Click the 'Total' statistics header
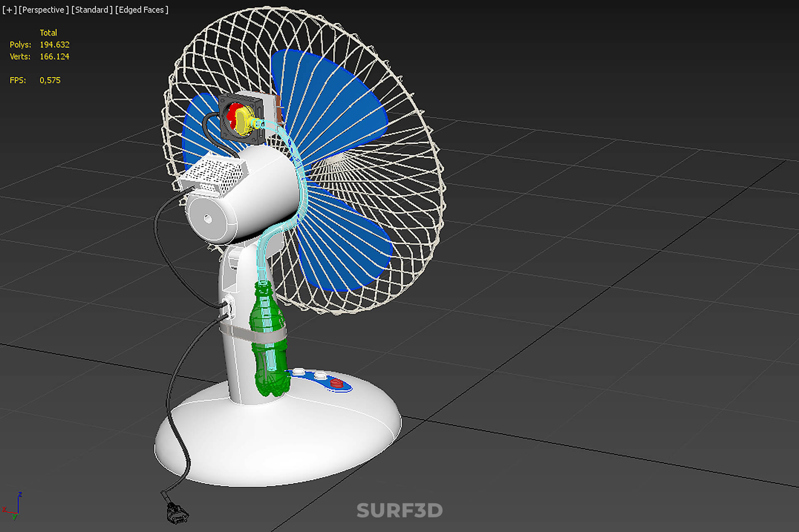Viewport: 799px width, 532px height. click(48, 32)
